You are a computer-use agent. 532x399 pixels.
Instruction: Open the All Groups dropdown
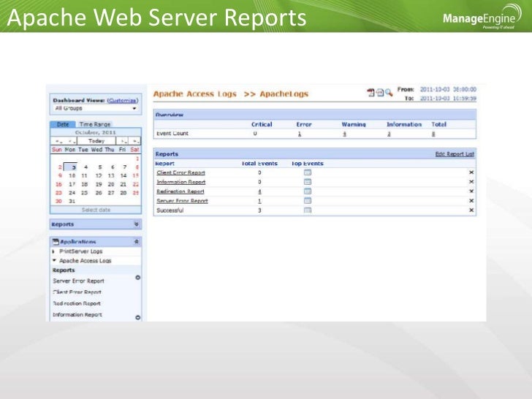[96, 108]
